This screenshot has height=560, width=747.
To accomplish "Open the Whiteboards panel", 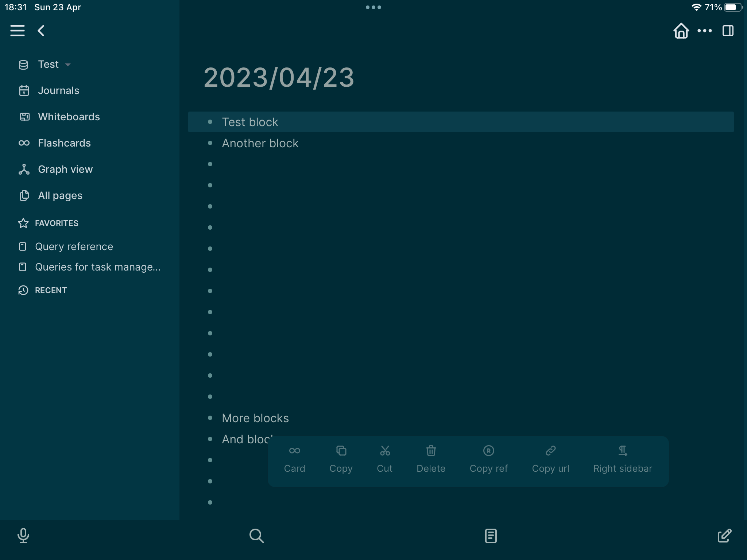I will tap(69, 117).
